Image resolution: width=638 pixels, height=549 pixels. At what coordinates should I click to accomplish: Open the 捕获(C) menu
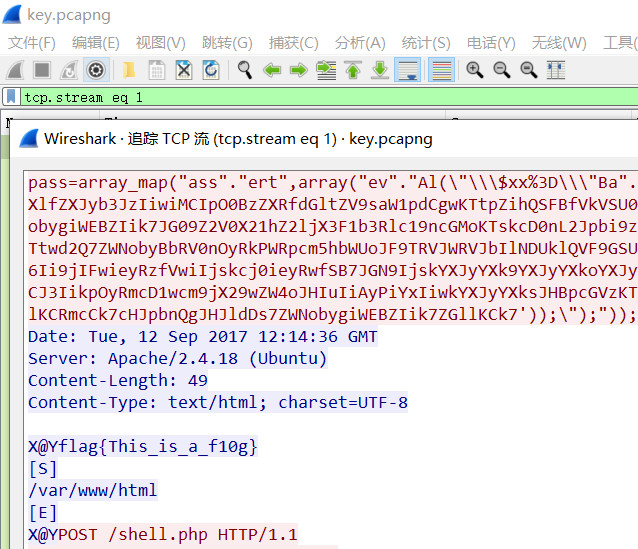pos(293,43)
